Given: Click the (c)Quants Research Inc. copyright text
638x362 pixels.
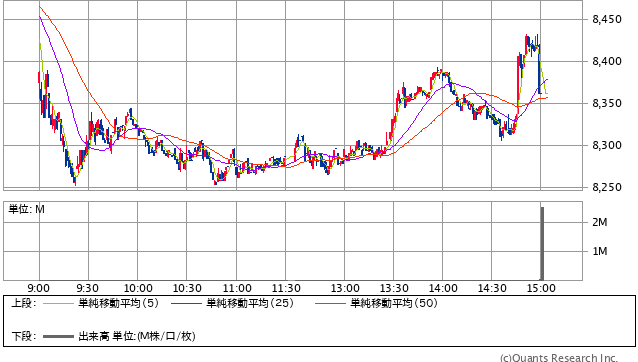Looking at the screenshot, I should 559,358.
